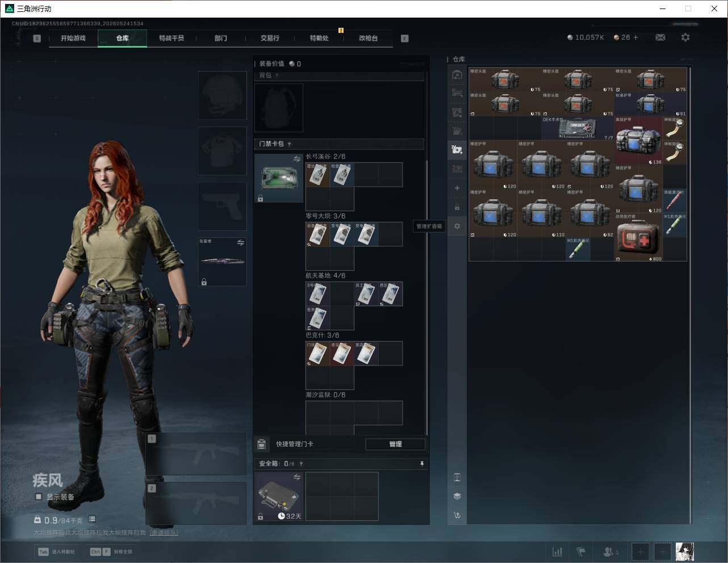The width and height of the screenshot is (728, 563).
Task: Show help for 门禁卡包 question mark
Action: tap(289, 144)
